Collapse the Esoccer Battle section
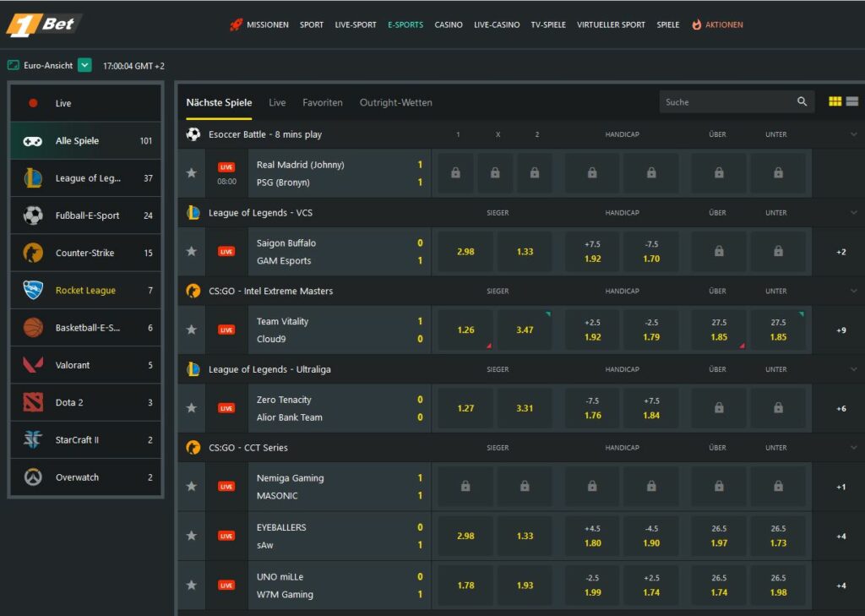 click(854, 134)
